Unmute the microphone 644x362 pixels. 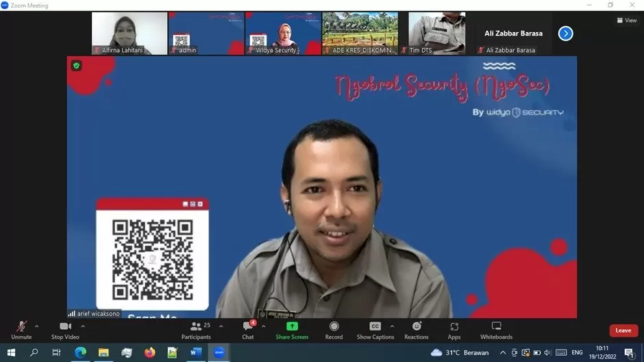click(x=21, y=331)
